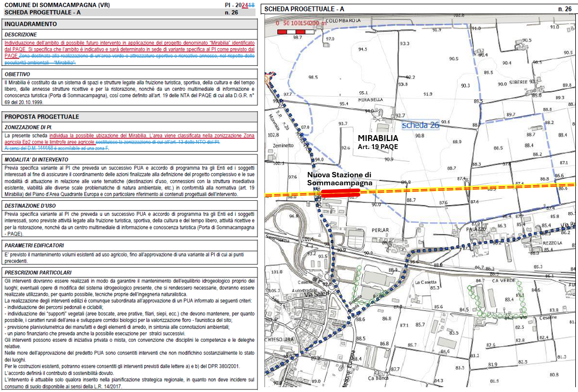Click the "COMUNE DI SOMMACAMPAGNA (VR)" header text
This screenshot has height=392, width=578.
[57, 5]
